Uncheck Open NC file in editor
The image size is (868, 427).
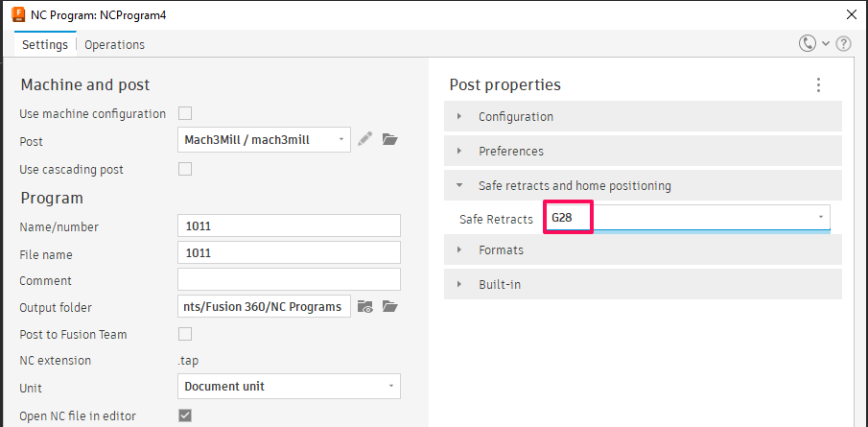[x=185, y=415]
